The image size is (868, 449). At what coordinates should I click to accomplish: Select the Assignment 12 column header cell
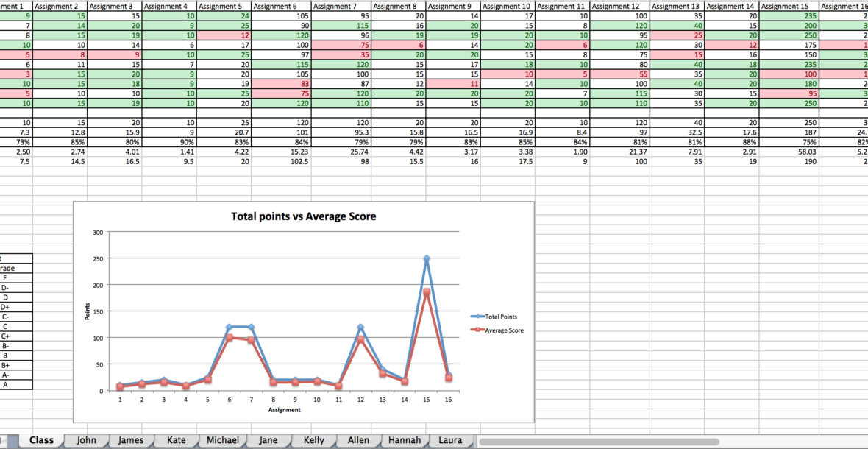(619, 6)
